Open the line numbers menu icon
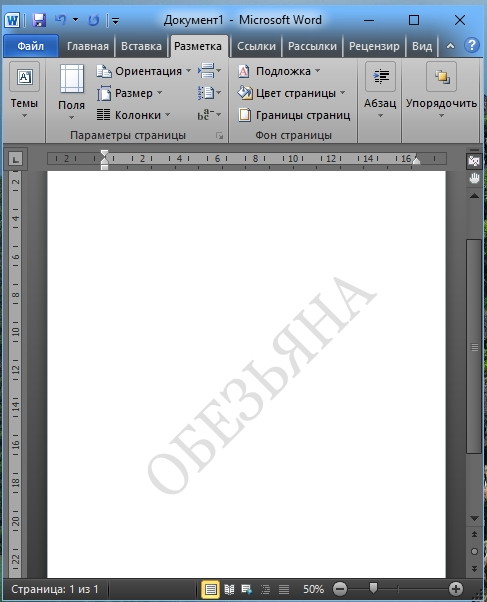Image resolution: width=487 pixels, height=602 pixels. 209,93
